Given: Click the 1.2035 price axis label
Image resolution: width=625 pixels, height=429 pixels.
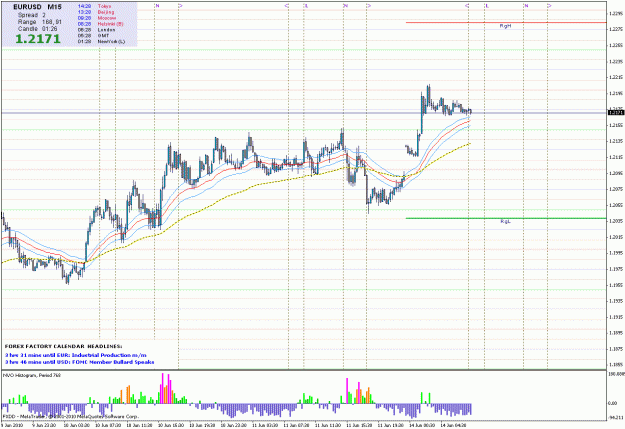Looking at the screenshot, I should pyautogui.click(x=616, y=221).
